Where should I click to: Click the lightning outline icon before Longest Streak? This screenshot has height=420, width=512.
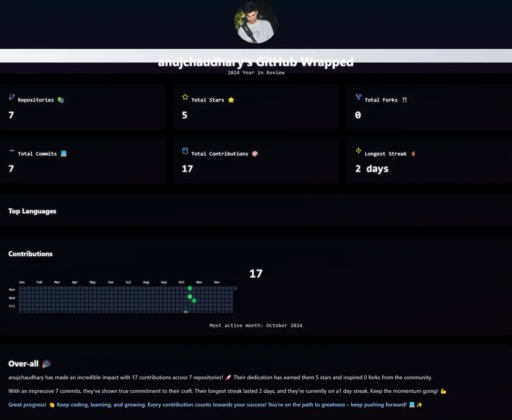(x=359, y=150)
